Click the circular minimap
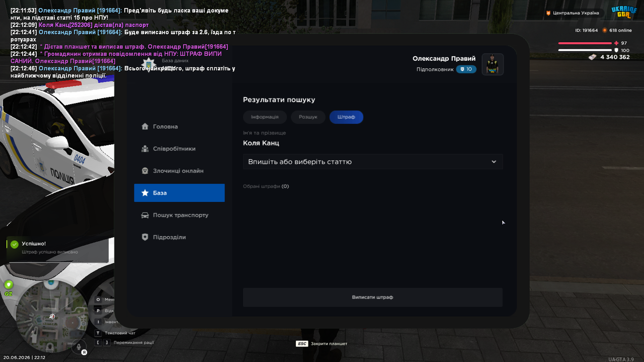 click(52, 316)
